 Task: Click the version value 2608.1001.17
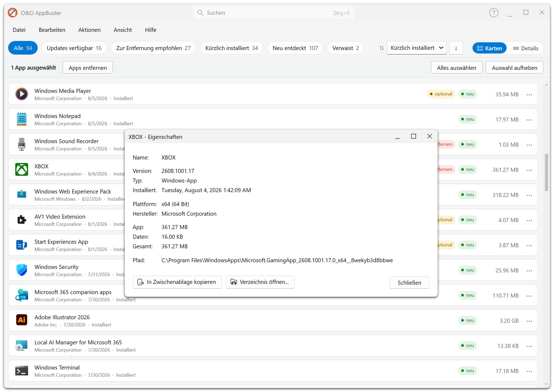pyautogui.click(x=178, y=171)
